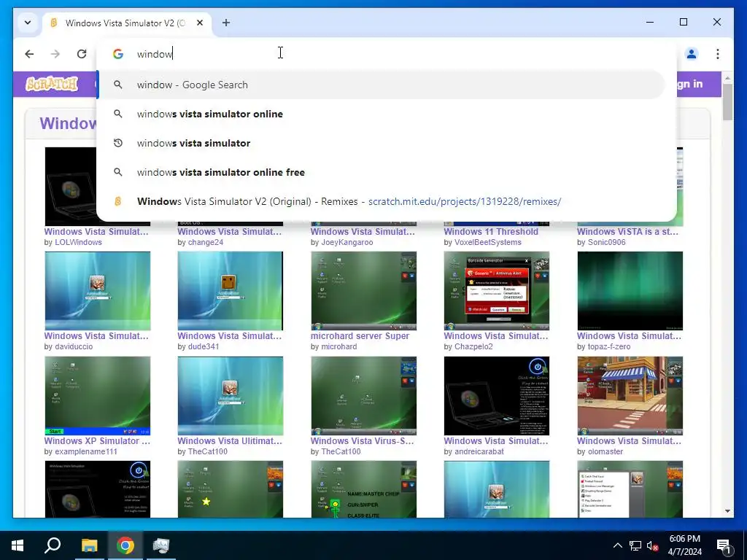Click the Google icon in the address bar
The width and height of the screenshot is (747, 560).
(x=118, y=54)
